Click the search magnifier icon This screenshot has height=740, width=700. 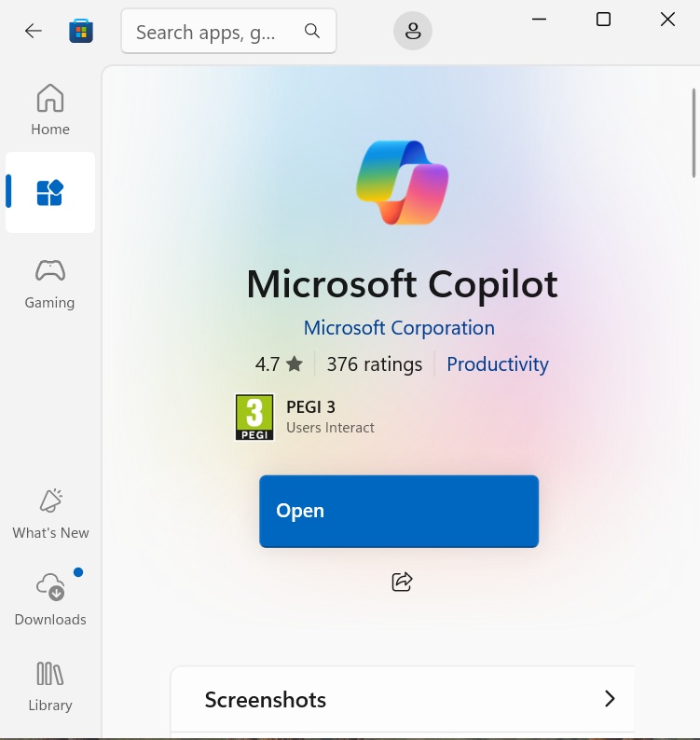tap(312, 31)
